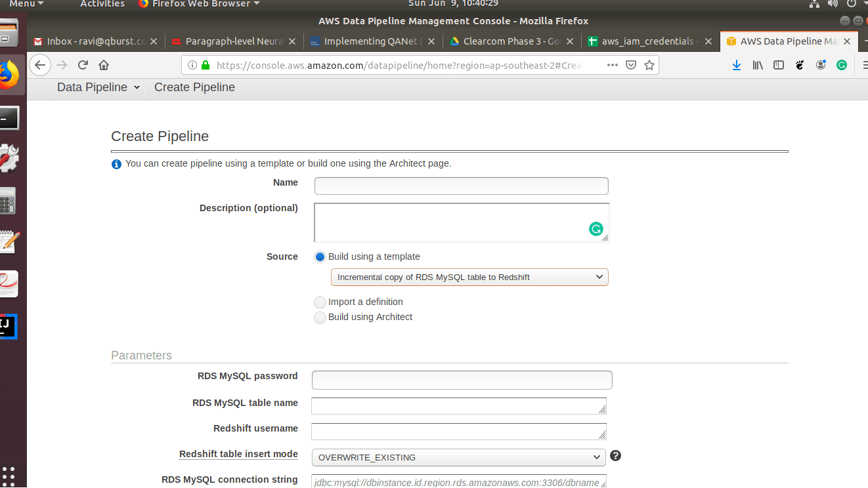Show applications grid in the dock

coord(9,476)
